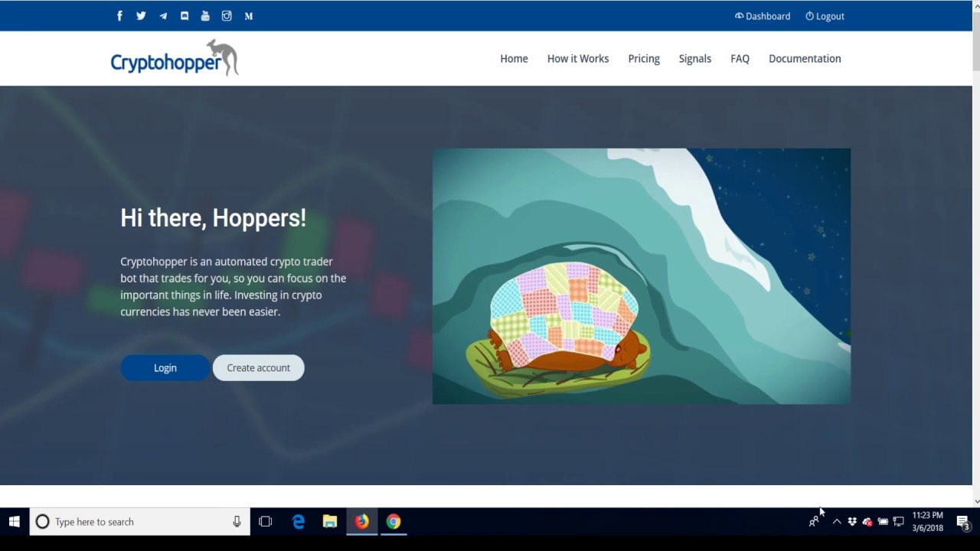Log out via the Logout link
The height and width of the screenshot is (551, 980).
(825, 16)
